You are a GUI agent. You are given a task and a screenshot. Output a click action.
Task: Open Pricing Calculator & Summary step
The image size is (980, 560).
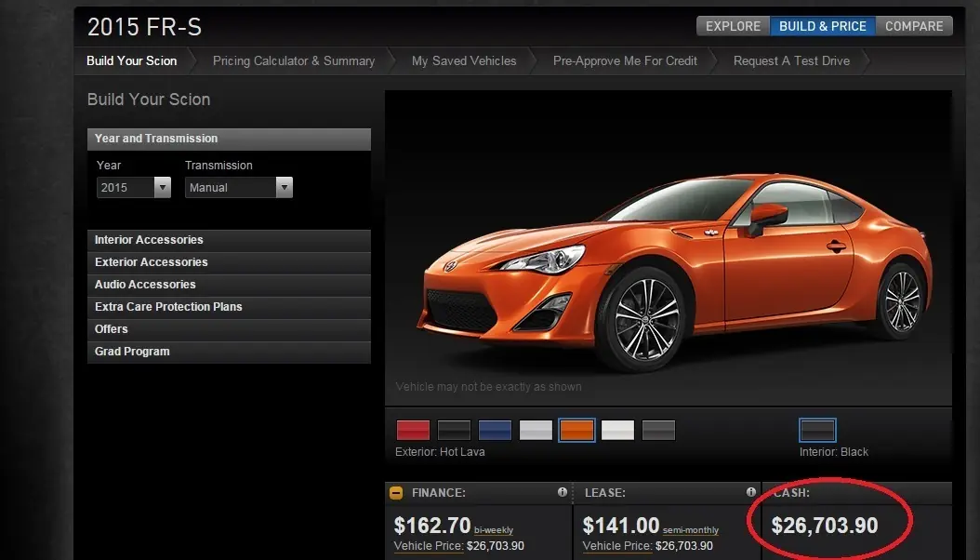pyautogui.click(x=294, y=60)
